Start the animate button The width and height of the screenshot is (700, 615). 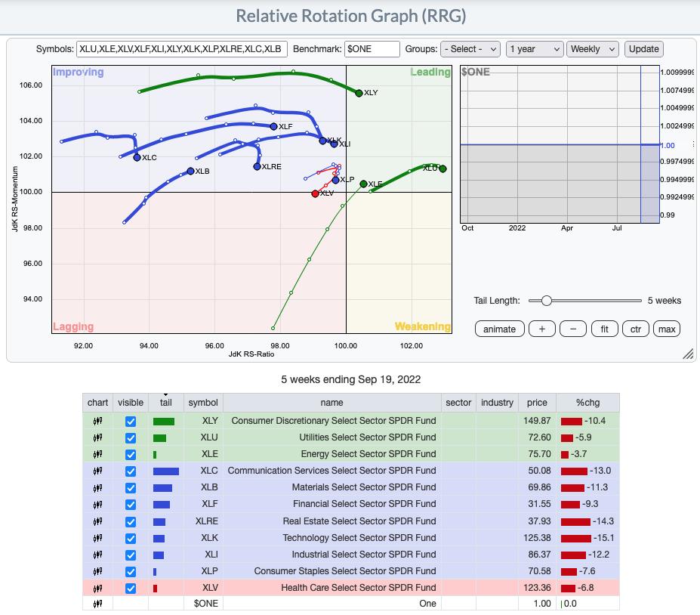pos(500,329)
